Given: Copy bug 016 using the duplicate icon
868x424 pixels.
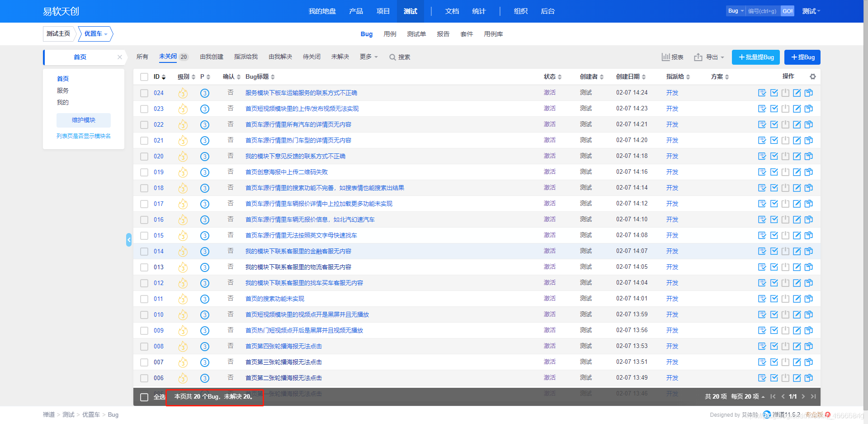Looking at the screenshot, I should pos(809,219).
